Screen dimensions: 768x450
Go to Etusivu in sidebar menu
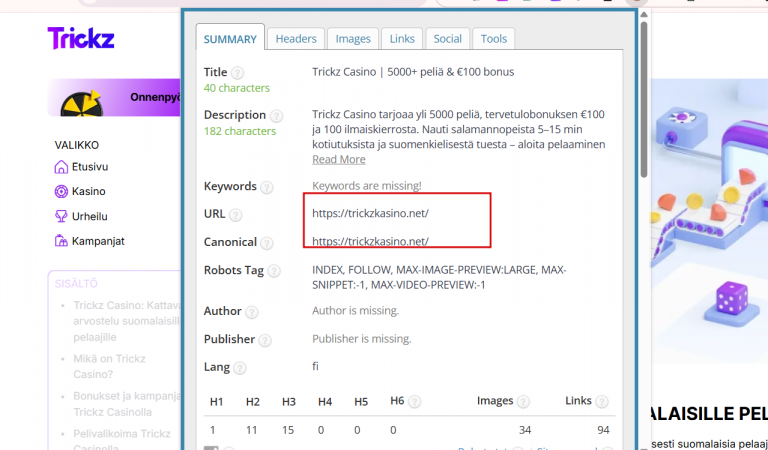click(x=90, y=167)
